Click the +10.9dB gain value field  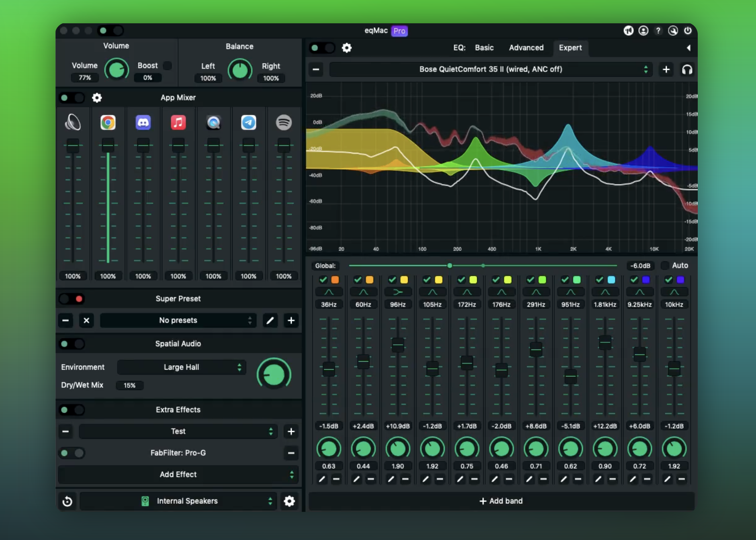[x=398, y=426]
